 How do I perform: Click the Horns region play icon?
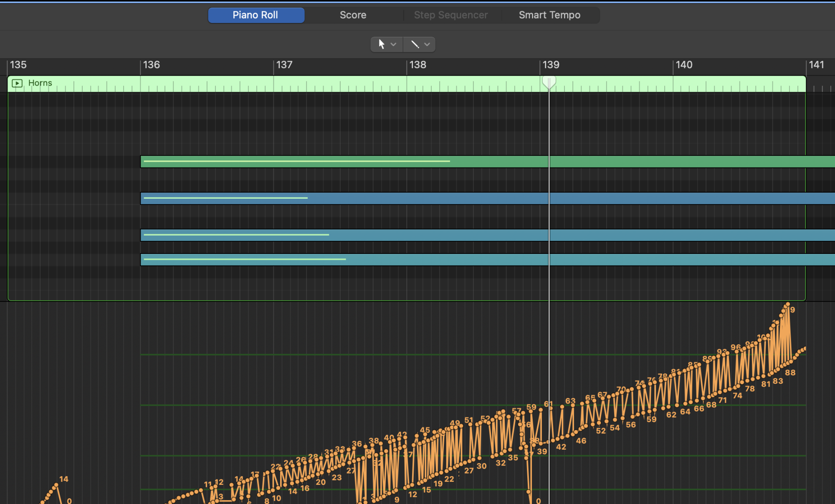(17, 83)
